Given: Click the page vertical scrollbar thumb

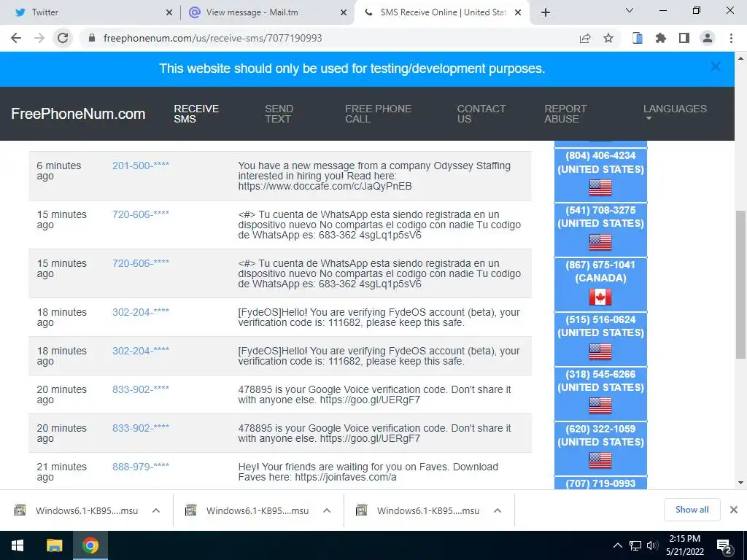Looking at the screenshot, I should pos(740,284).
